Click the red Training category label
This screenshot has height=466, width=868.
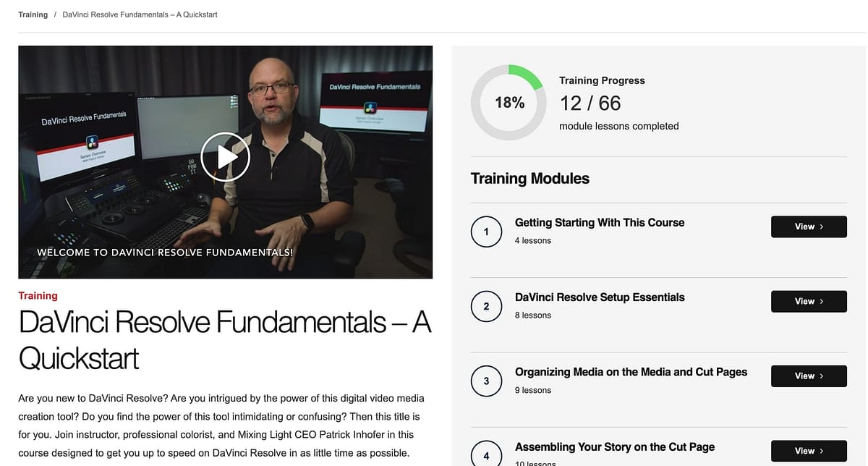click(38, 295)
